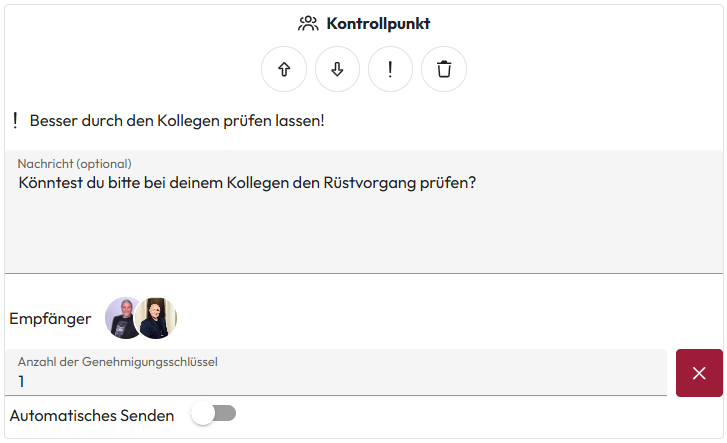Viewport: 727px width, 443px height.
Task: Click the Automatisches Senden label
Action: [x=92, y=415]
